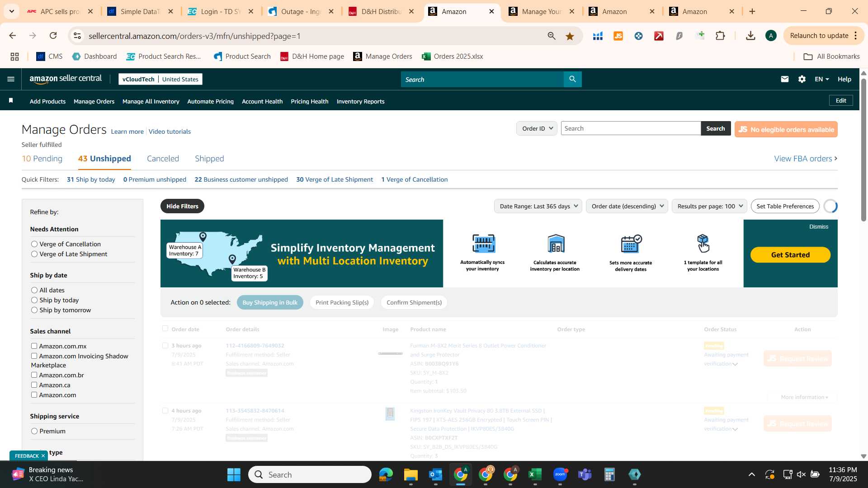Expand the browser tab search chevron
Screen dimensions: 868x488
coord(11,11)
